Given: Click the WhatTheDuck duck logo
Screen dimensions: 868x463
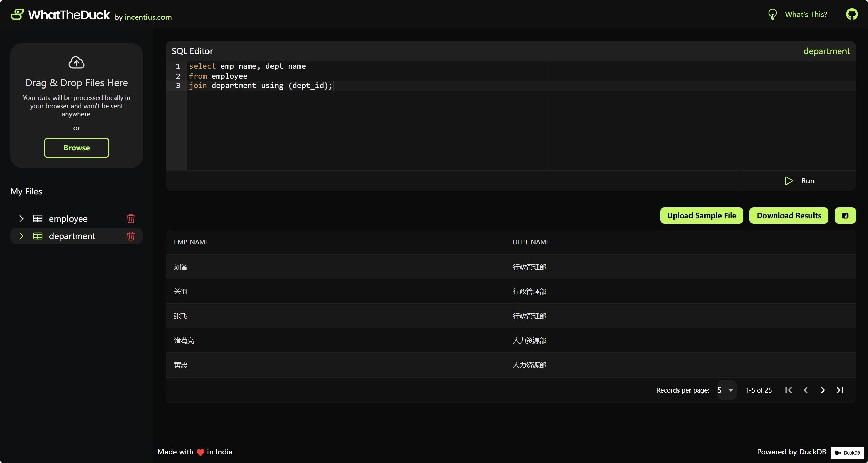Looking at the screenshot, I should (17, 15).
